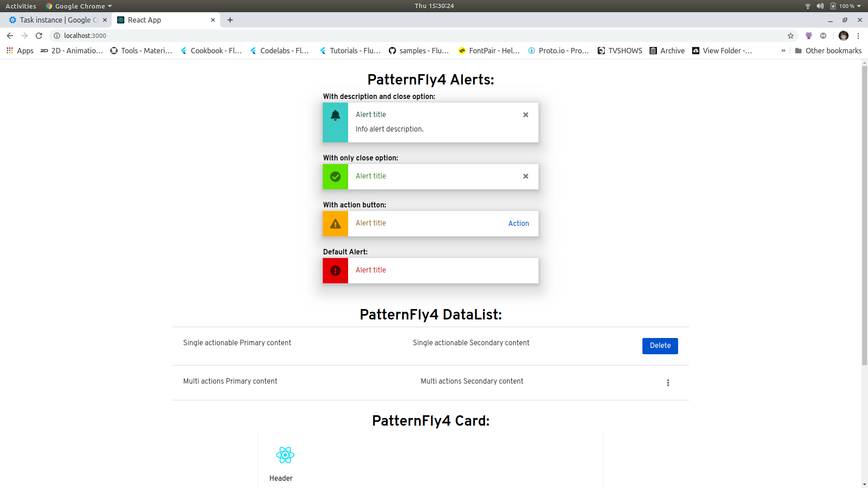Screen dimensions: 868x488
Task: Switch to the Task instance tab
Action: [x=57, y=20]
